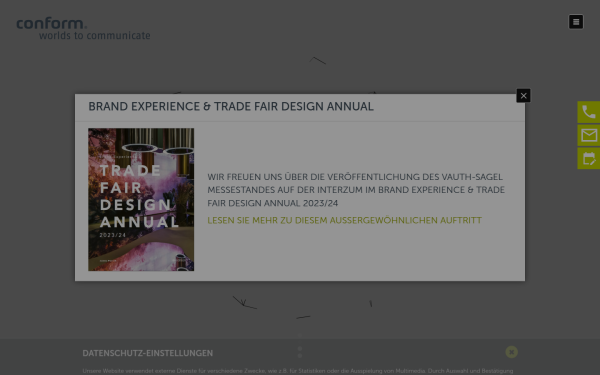Click the 'Wir freuen uns über die Veröffentlichung' paragraph
Viewport: 600px width, 375px height.
[356, 190]
